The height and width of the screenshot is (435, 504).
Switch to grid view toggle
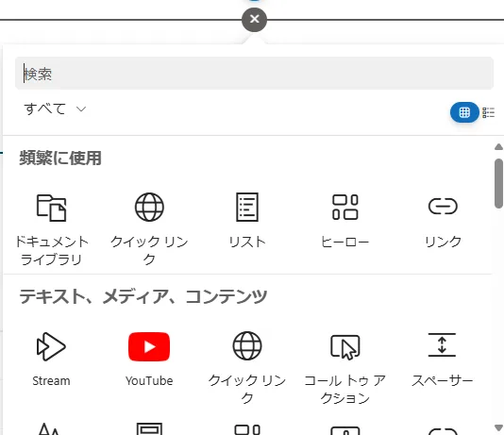click(x=464, y=112)
